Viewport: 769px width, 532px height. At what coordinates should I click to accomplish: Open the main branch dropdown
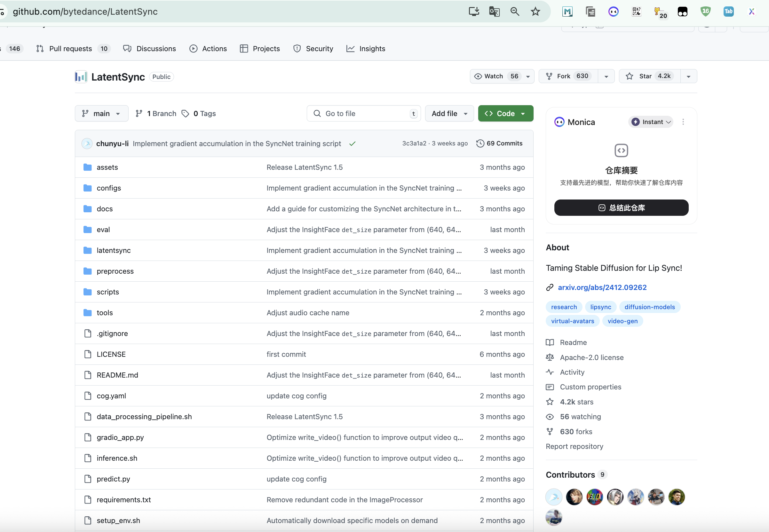click(x=101, y=114)
